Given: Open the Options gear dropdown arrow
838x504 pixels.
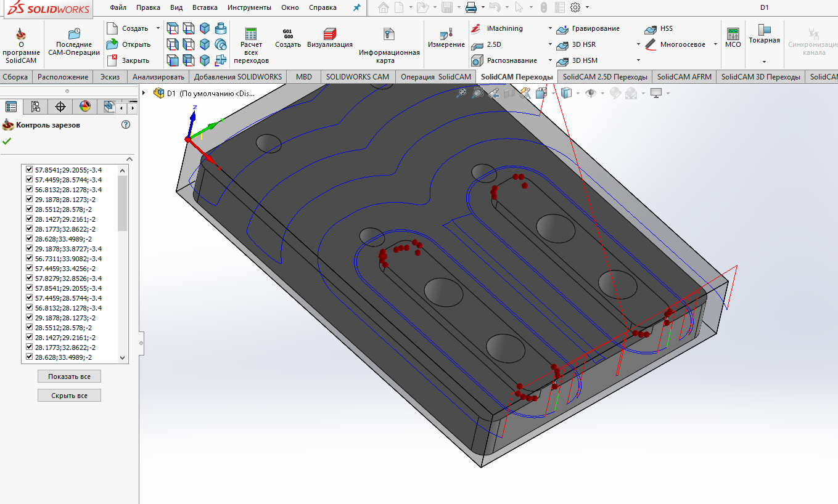Looking at the screenshot, I should coord(587,7).
